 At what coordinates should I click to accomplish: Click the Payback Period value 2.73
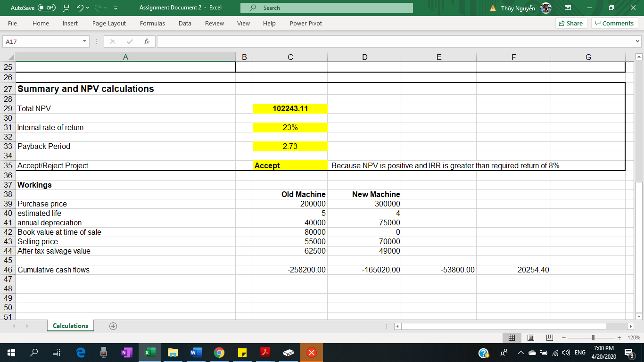[x=290, y=146]
